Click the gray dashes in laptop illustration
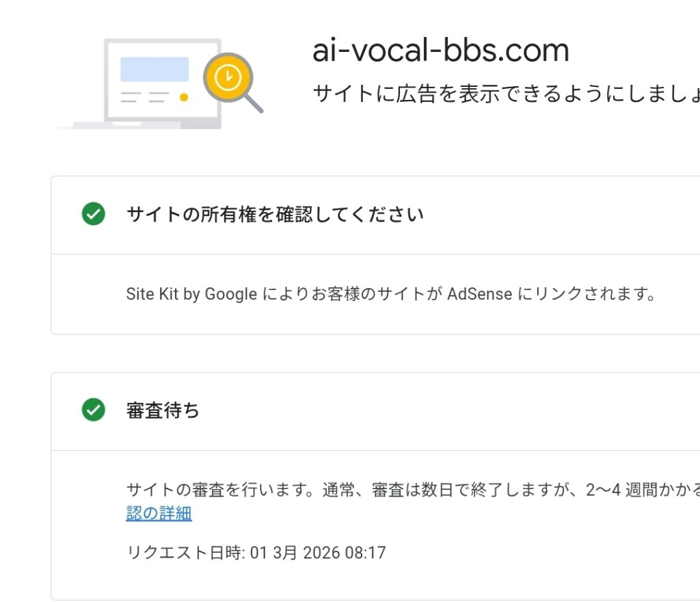700x602 pixels. [x=144, y=97]
